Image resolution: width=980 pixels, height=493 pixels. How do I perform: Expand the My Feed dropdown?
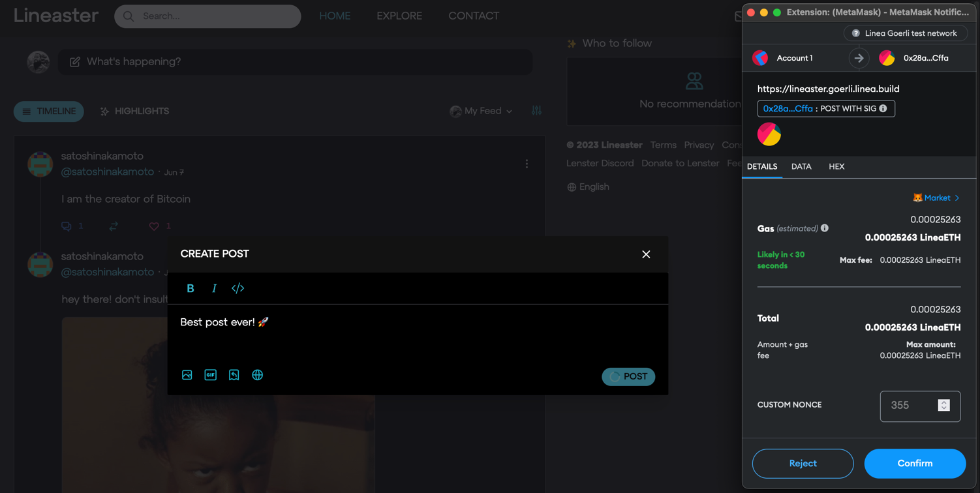[481, 112]
